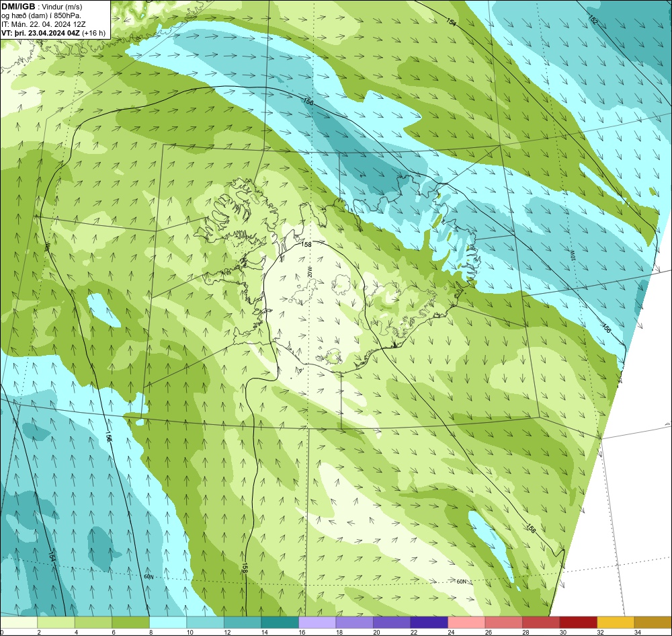The height and width of the screenshot is (636, 672).
Task: Click the '158' contour label over central Iceland
Action: click(x=306, y=244)
